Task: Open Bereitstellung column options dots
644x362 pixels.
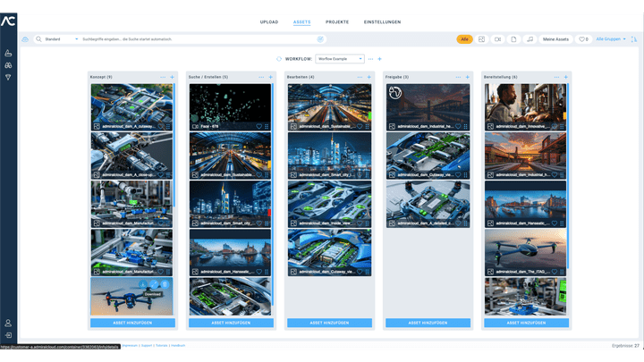Action: coord(556,77)
